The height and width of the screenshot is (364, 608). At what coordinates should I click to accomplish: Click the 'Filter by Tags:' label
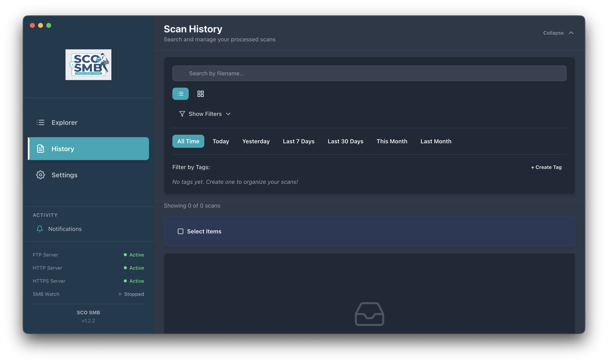pos(191,167)
